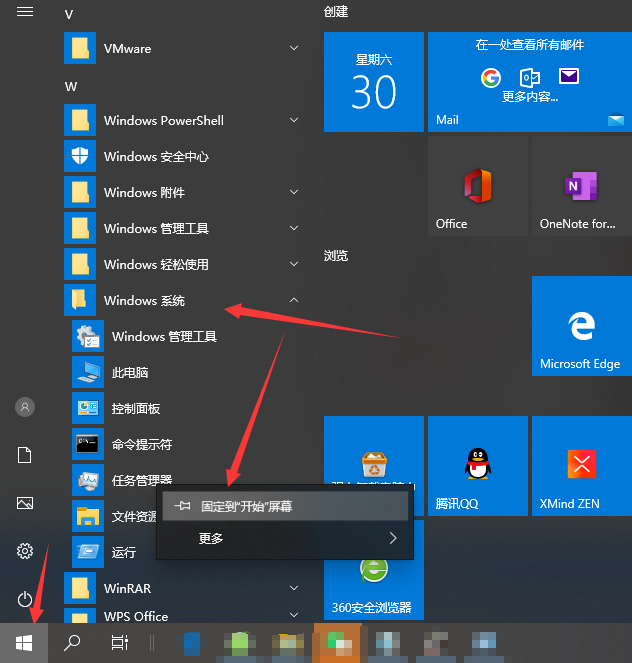The height and width of the screenshot is (663, 632).
Task: Expand the Windows 轻松使用 chevron
Action: tap(294, 264)
